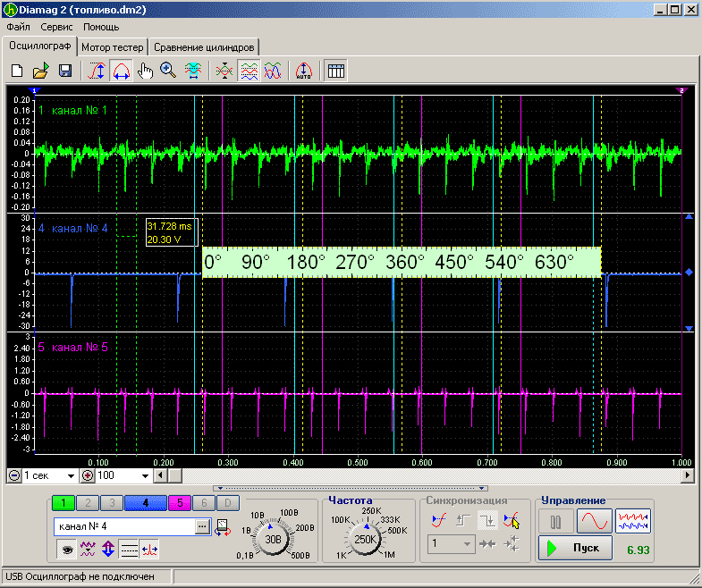
Task: Click the minus zoom-out time button
Action: click(14, 475)
